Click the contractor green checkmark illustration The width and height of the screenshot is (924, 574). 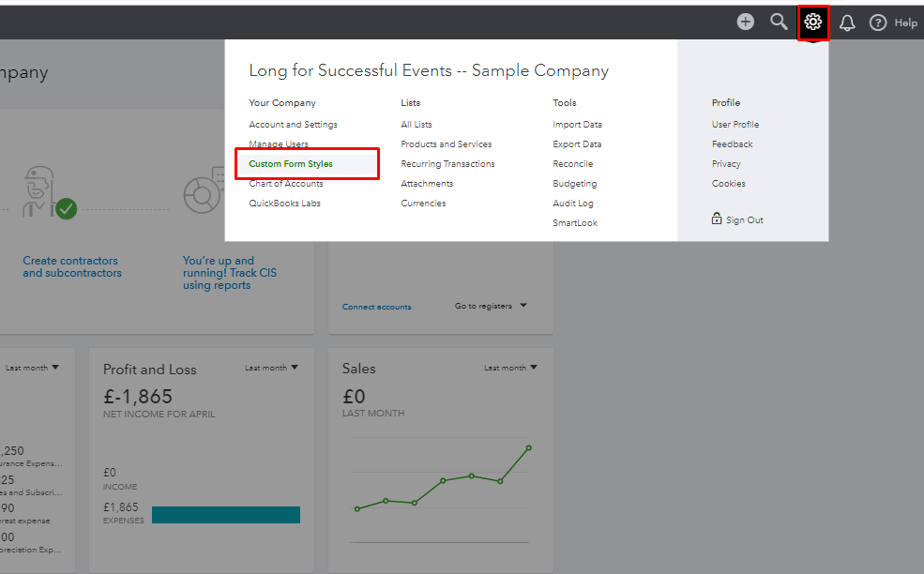(66, 208)
